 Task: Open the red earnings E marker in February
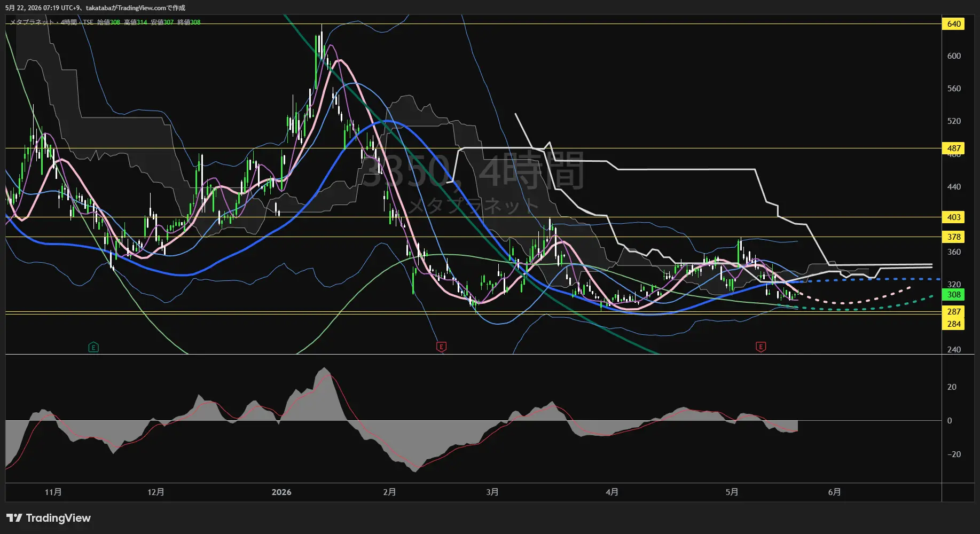pos(441,347)
